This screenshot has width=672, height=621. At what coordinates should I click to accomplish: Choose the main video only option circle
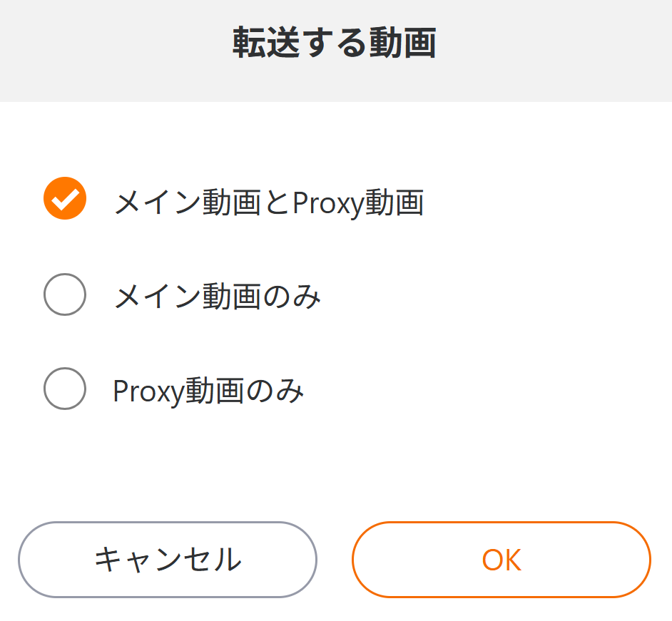tap(65, 294)
